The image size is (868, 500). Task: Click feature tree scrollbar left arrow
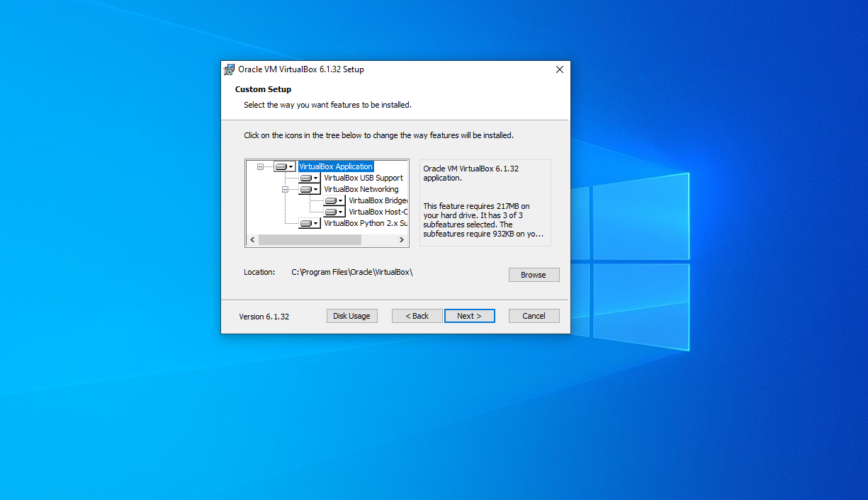click(252, 240)
